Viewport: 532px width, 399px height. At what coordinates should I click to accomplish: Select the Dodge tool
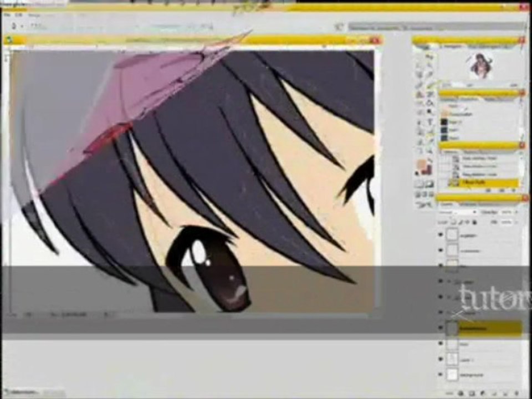pos(430,111)
